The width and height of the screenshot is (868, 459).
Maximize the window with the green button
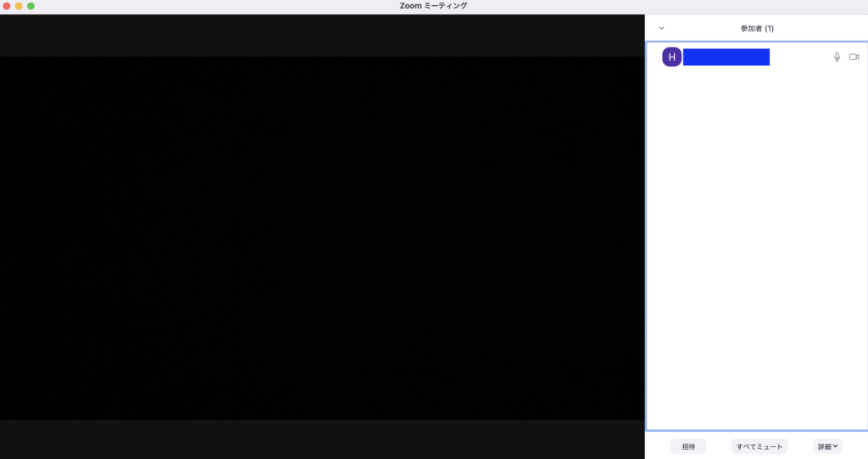click(x=31, y=6)
